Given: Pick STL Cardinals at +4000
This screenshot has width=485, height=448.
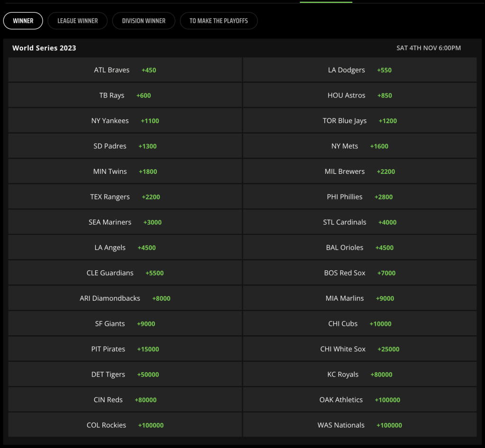Looking at the screenshot, I should (x=360, y=222).
